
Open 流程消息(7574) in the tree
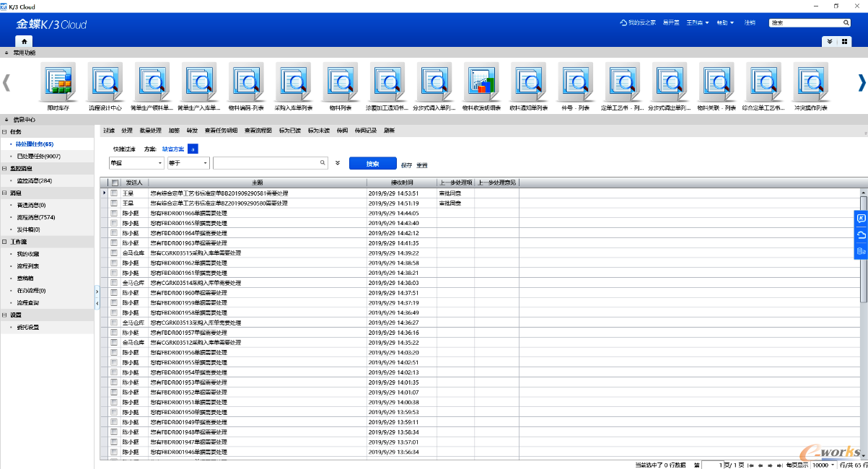pyautogui.click(x=36, y=217)
